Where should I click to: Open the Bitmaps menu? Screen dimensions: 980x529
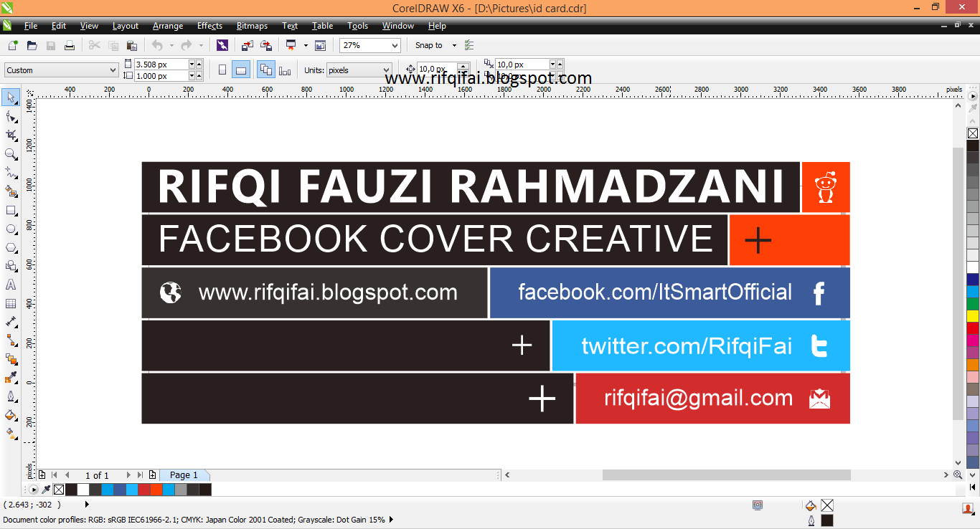(252, 26)
